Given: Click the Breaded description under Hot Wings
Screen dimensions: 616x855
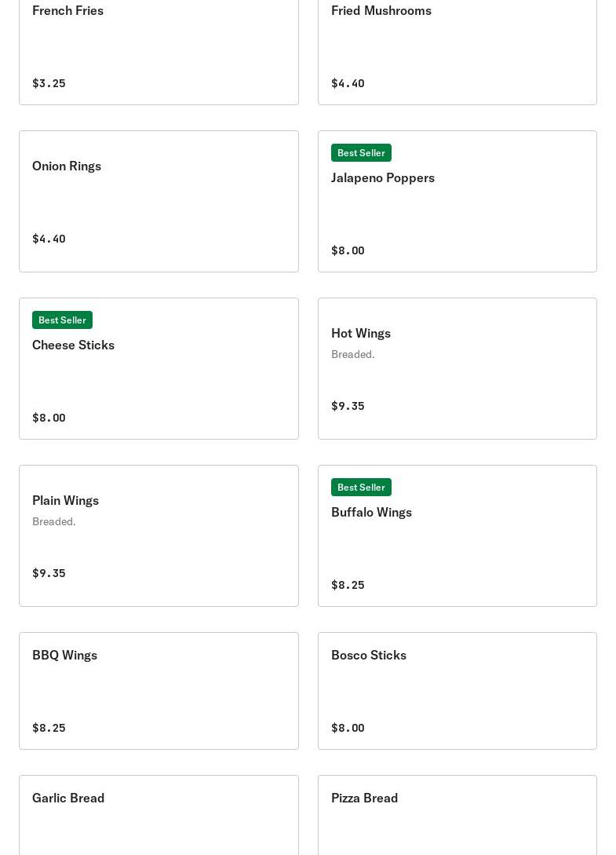Looking at the screenshot, I should (x=352, y=354).
